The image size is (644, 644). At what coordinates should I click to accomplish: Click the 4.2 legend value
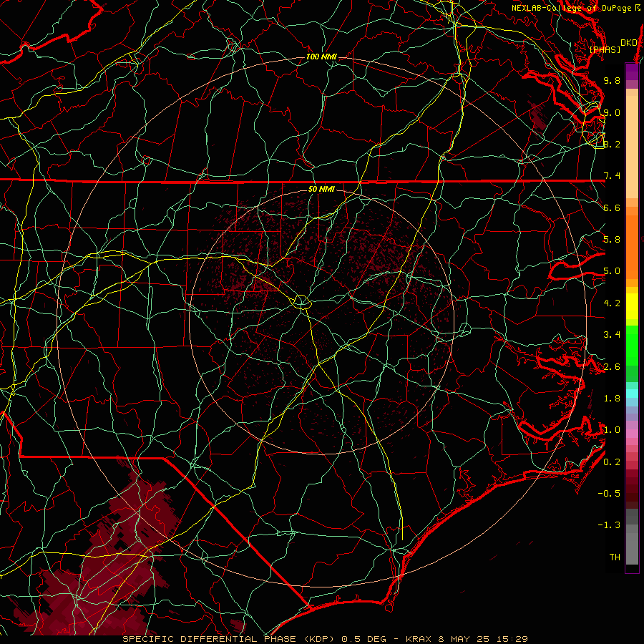612,303
